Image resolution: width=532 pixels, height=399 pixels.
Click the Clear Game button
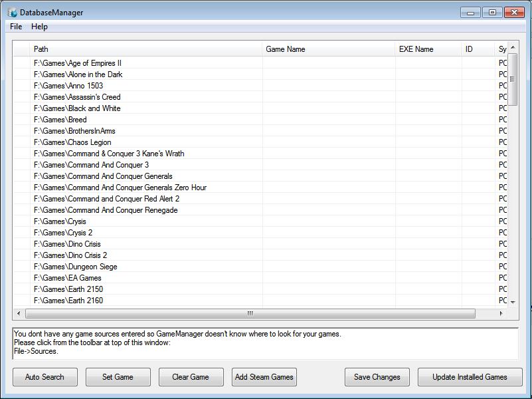pos(191,377)
